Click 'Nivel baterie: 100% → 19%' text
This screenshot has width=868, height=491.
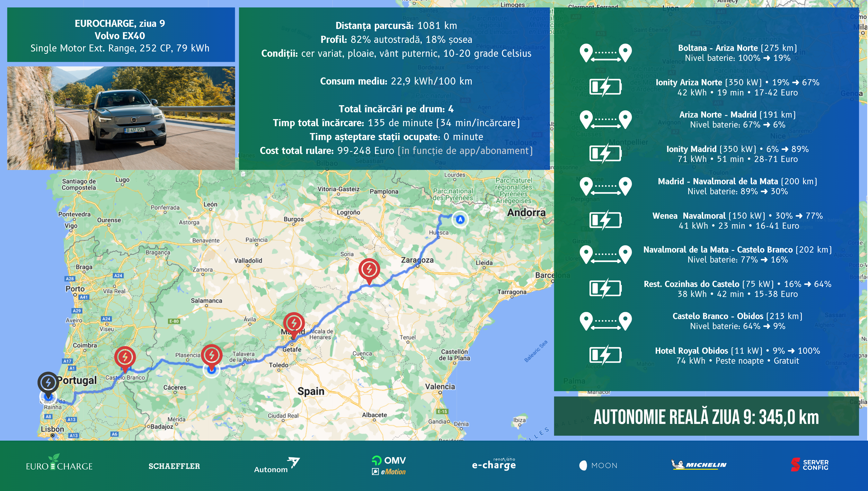point(738,58)
